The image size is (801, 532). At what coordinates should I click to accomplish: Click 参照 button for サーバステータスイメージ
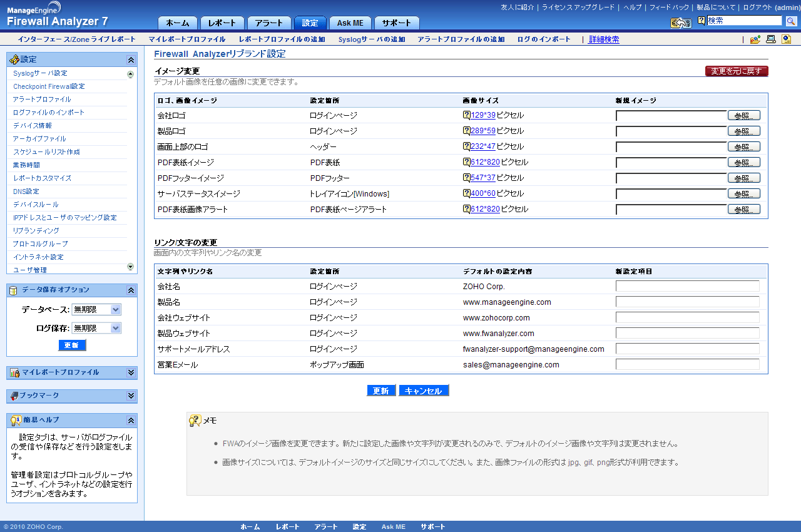click(744, 193)
